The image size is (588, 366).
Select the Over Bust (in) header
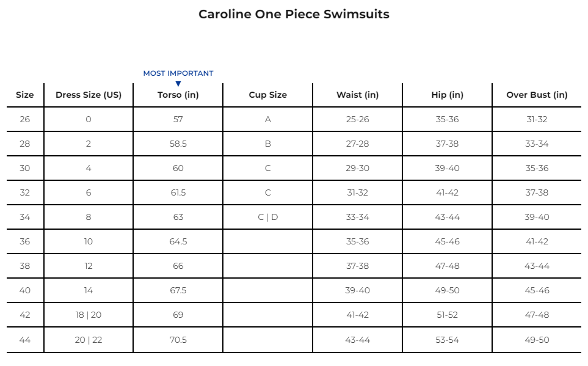click(x=537, y=95)
